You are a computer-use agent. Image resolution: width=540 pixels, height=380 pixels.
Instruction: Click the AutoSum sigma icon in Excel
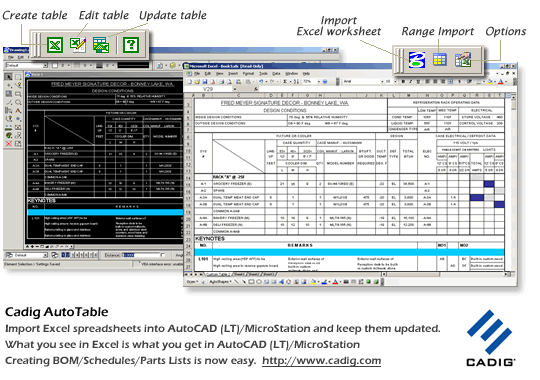[285, 81]
